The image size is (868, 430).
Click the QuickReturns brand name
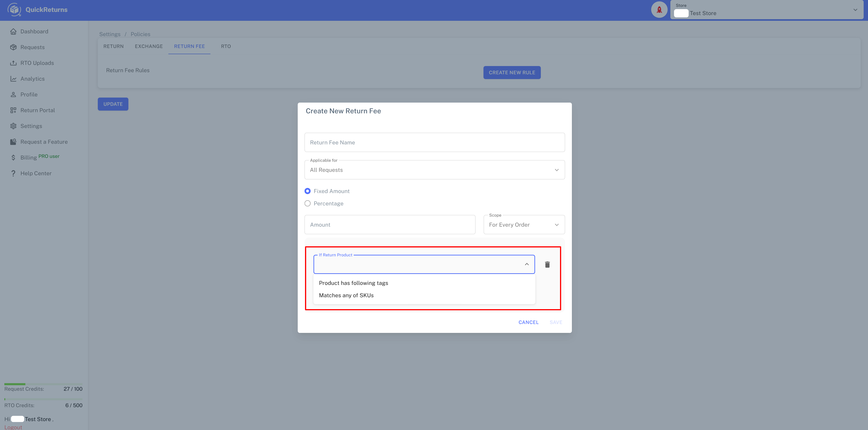(47, 9)
